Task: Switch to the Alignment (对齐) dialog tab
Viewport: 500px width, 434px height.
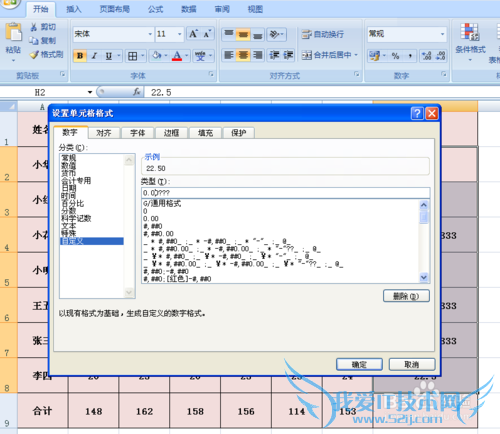Action: point(103,133)
